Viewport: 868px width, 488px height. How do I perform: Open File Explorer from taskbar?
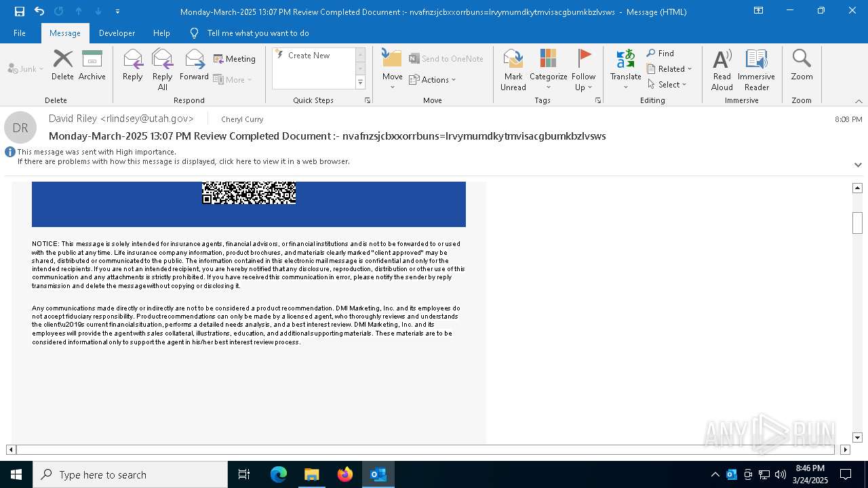click(x=312, y=474)
